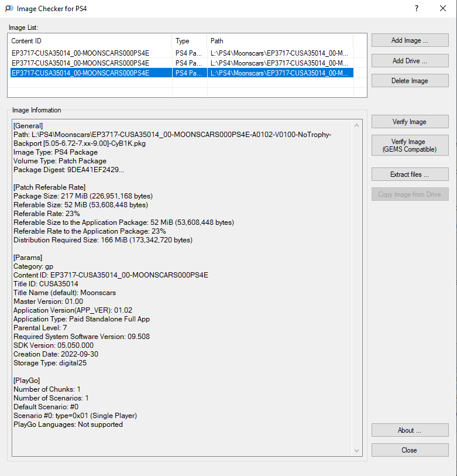The height and width of the screenshot is (476, 457).
Task: Click the Referable Rate: 23% line
Action: pyautogui.click(x=47, y=214)
